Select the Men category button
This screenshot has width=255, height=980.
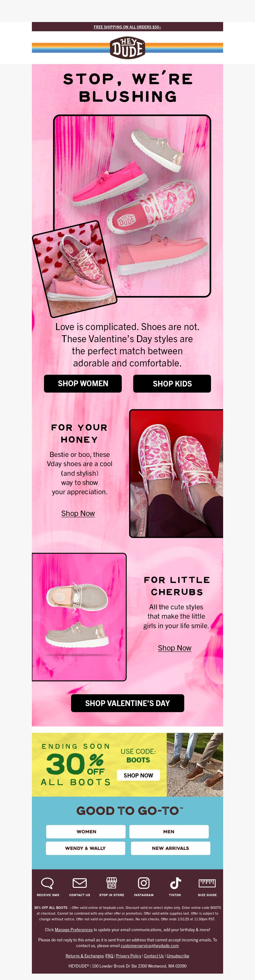click(x=169, y=832)
